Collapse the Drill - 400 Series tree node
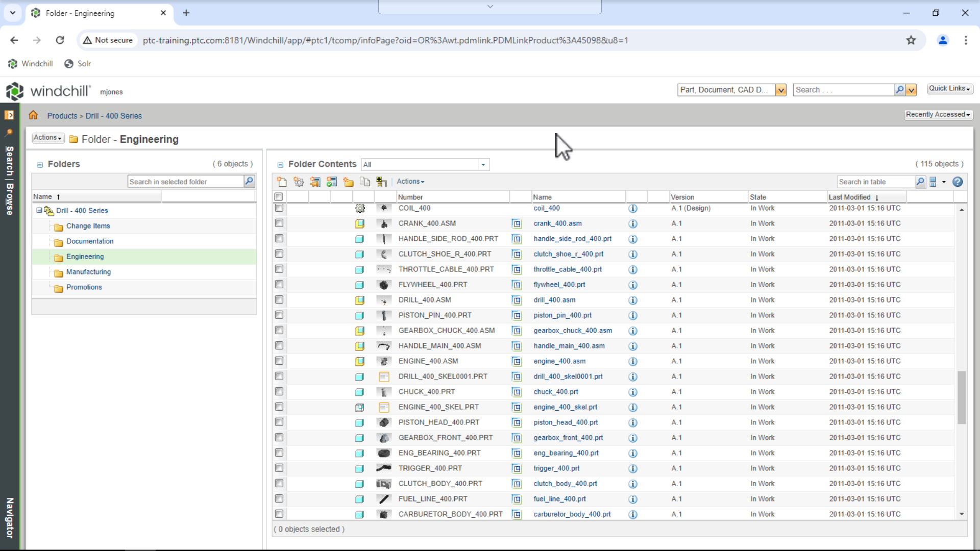Image resolution: width=980 pixels, height=551 pixels. [x=39, y=210]
